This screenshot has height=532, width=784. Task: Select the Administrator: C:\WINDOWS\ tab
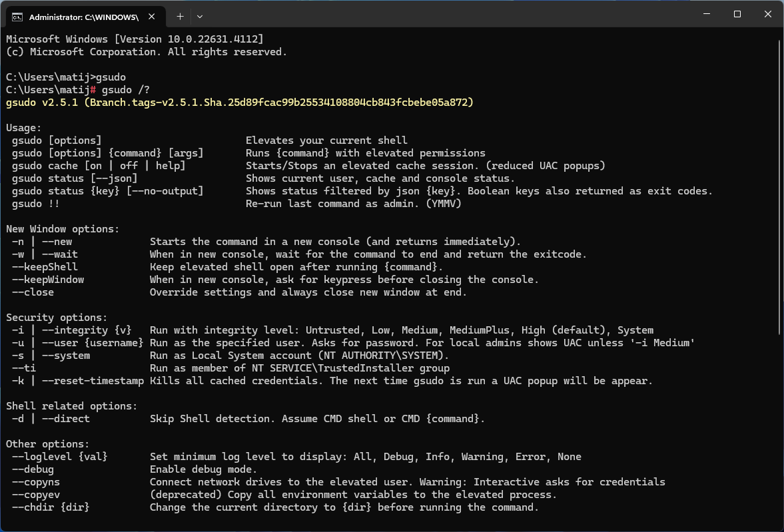pyautogui.click(x=86, y=17)
